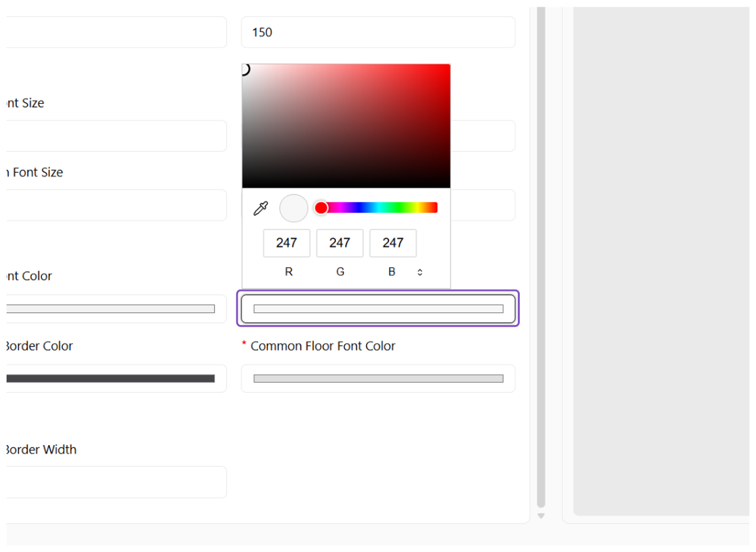Screen dimensions: 756x552
Task: Click the empty field under Font Size
Action: pyautogui.click(x=116, y=136)
